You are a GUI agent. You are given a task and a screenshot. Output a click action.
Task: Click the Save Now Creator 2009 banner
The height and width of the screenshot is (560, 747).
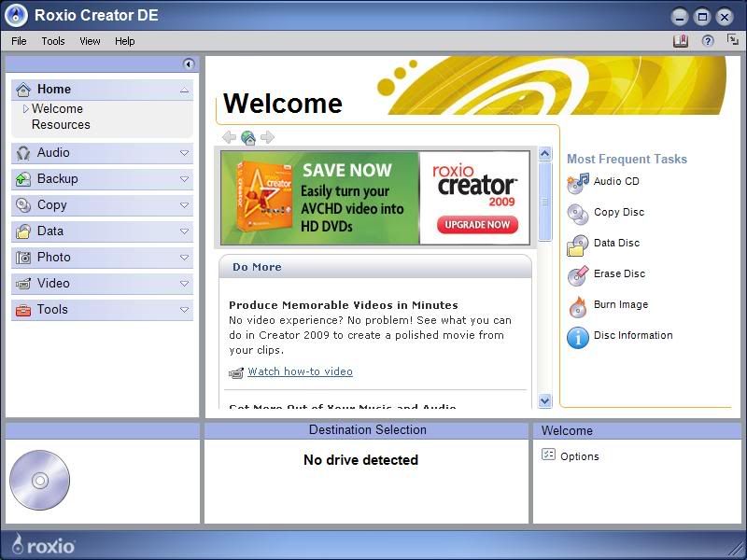pyautogui.click(x=375, y=198)
